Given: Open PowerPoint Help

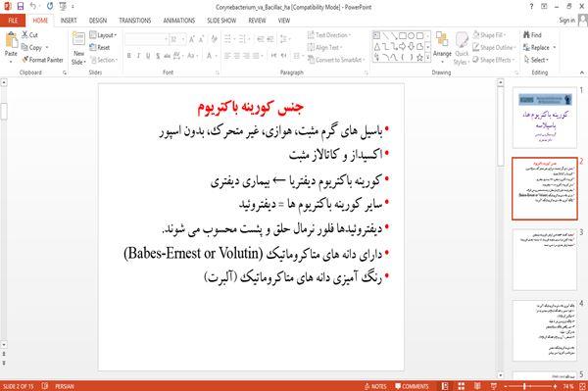Looking at the screenshot, I should tap(531, 7).
